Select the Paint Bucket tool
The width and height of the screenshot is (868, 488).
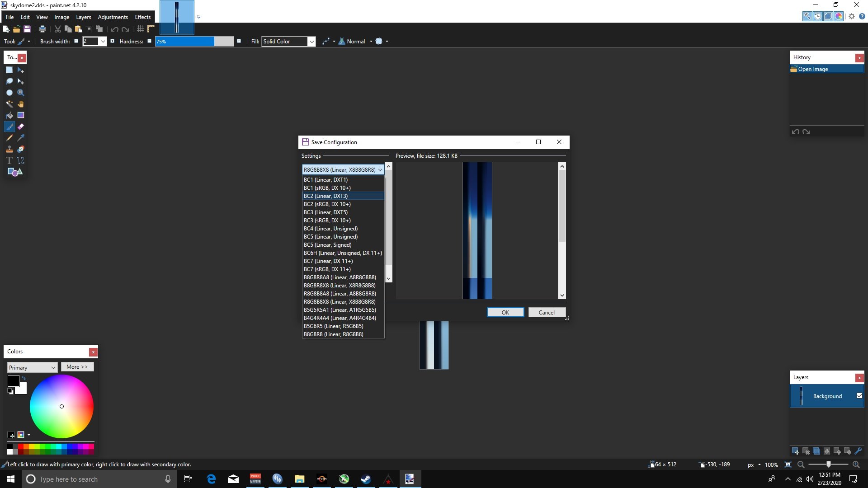(x=9, y=115)
